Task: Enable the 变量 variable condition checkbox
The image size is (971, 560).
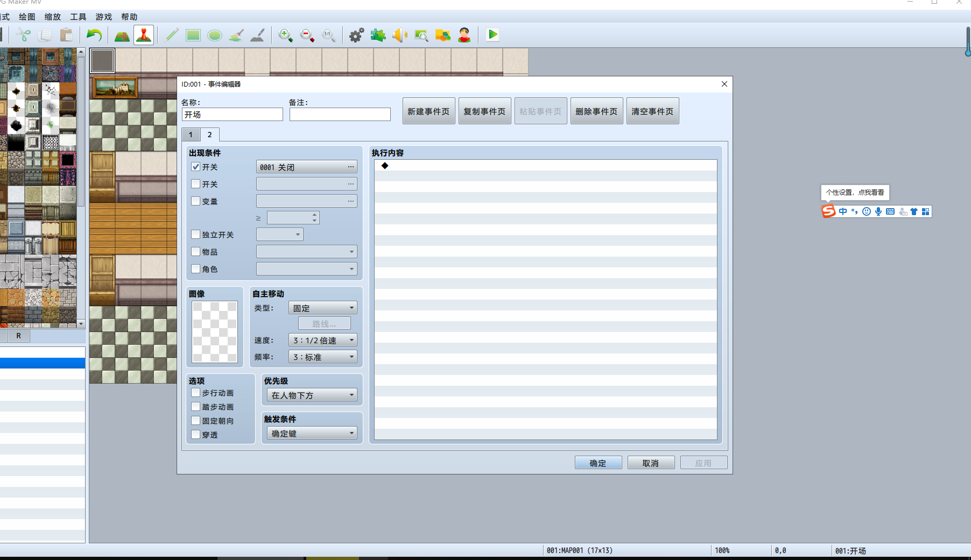Action: 196,201
